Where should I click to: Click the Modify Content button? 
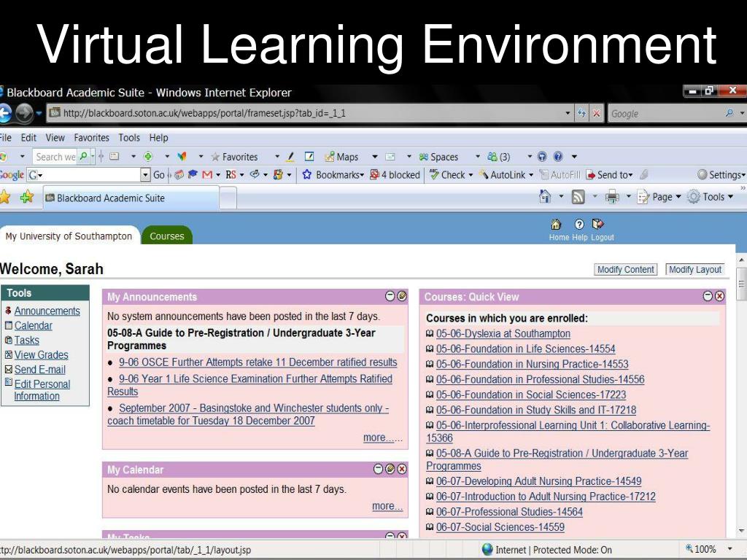pos(625,270)
